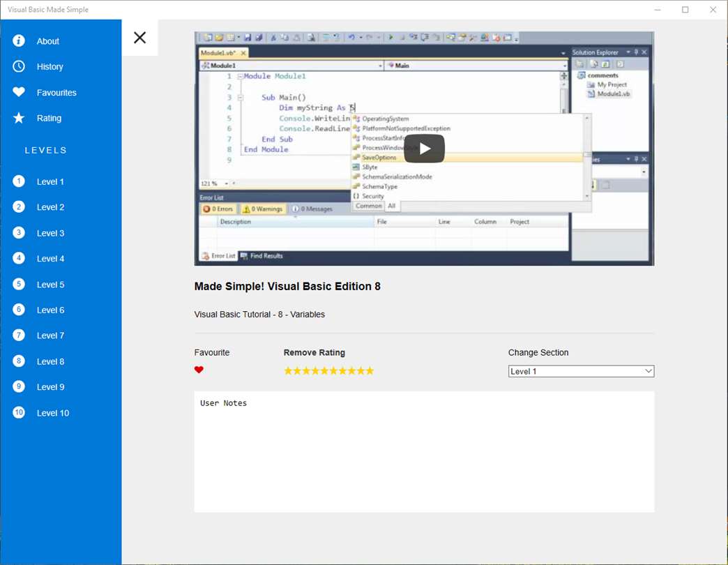
Task: Go to Level 6 text link
Action: pyautogui.click(x=50, y=310)
